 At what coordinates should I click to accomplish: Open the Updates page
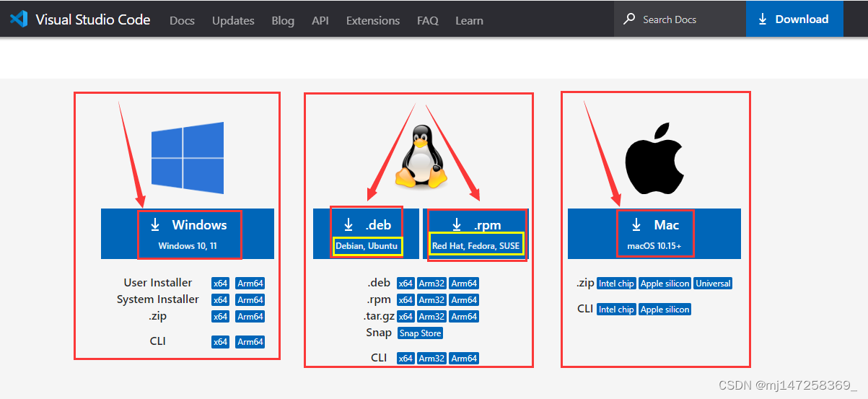pos(233,20)
